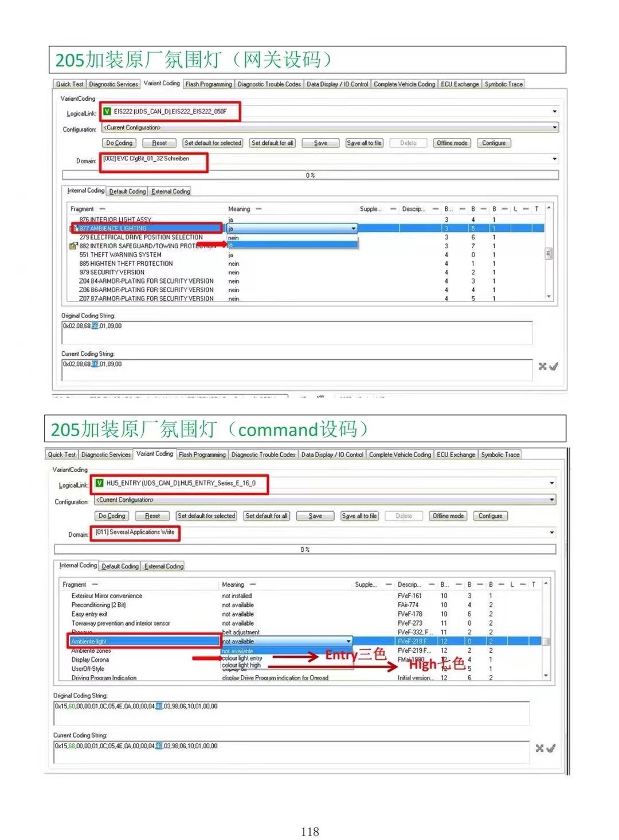619x840 pixels.
Task: Click Set default for all in EIS222 window
Action: (272, 143)
